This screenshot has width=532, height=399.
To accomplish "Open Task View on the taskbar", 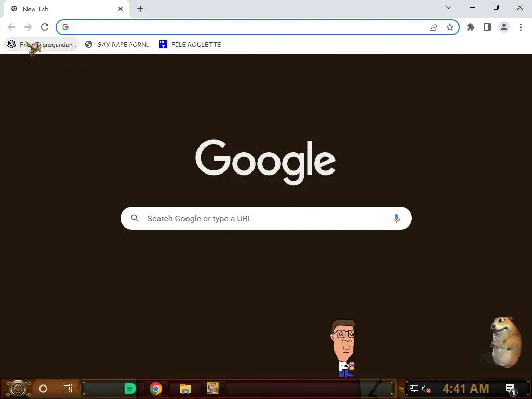I will [68, 389].
